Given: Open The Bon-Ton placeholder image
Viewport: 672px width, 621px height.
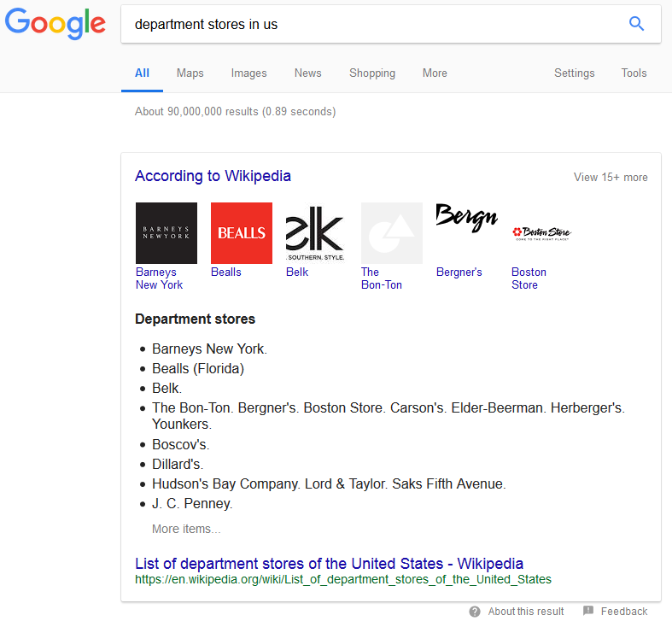Looking at the screenshot, I should point(391,233).
